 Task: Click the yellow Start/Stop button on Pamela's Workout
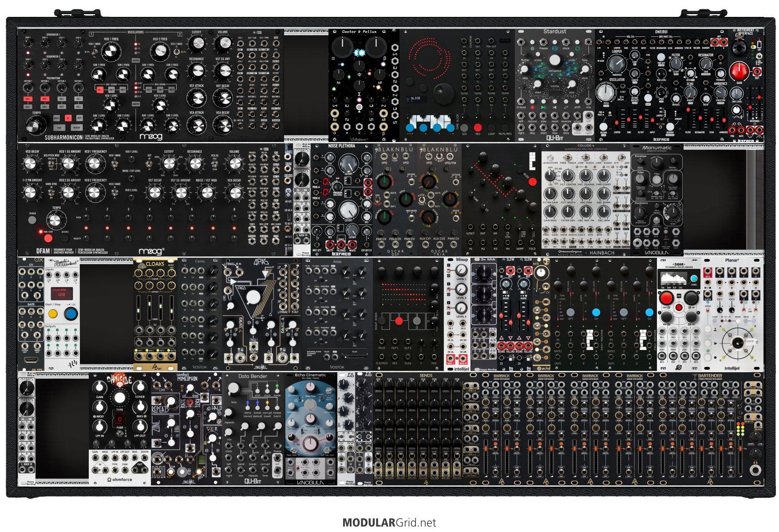click(53, 314)
